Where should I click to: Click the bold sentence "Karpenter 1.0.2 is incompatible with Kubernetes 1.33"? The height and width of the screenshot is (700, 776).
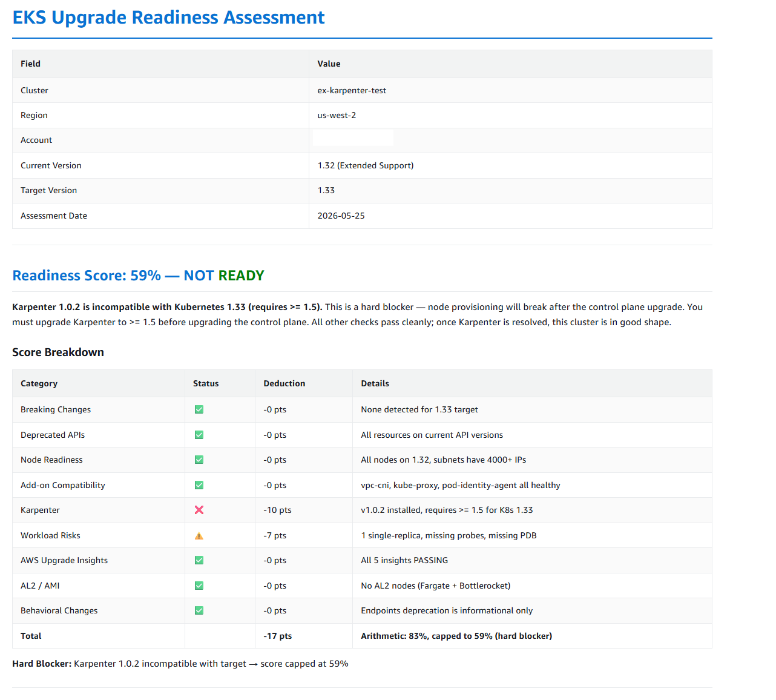click(168, 307)
